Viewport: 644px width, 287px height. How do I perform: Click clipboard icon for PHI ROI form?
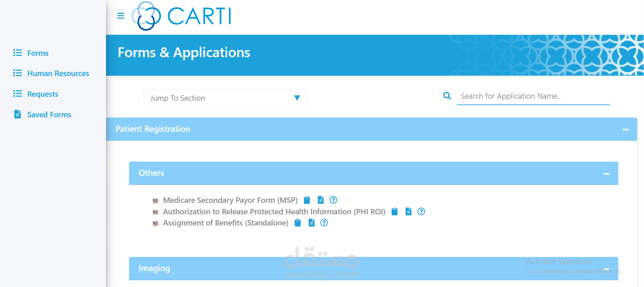tap(394, 212)
